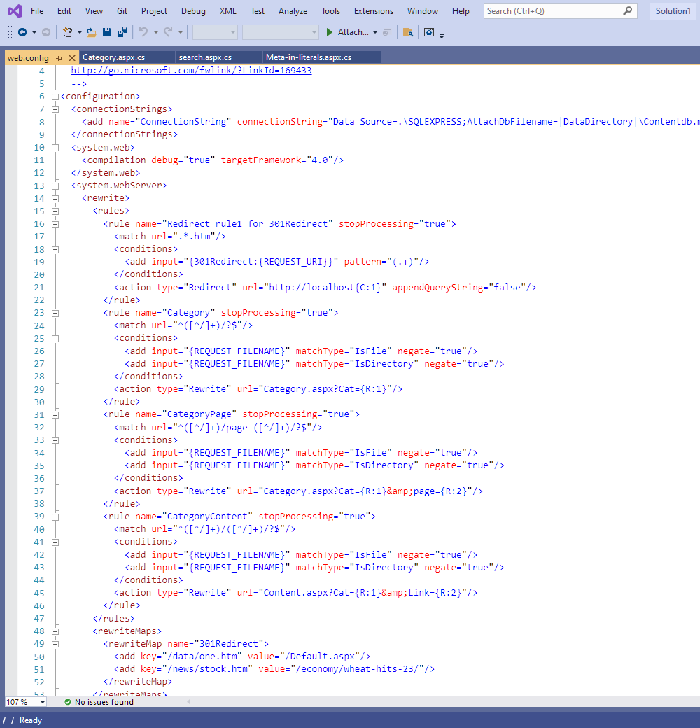Click line number 26 in the margin
The height and width of the screenshot is (728, 700).
click(39, 351)
